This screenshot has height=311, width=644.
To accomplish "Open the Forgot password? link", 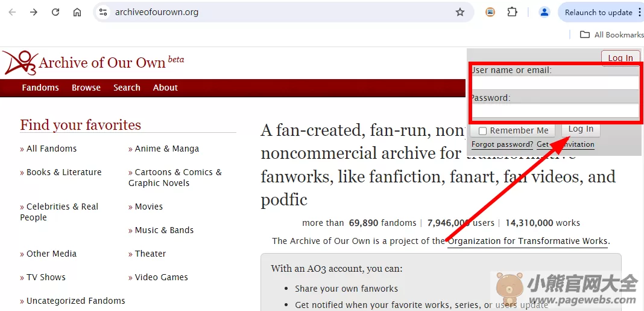I will click(502, 144).
